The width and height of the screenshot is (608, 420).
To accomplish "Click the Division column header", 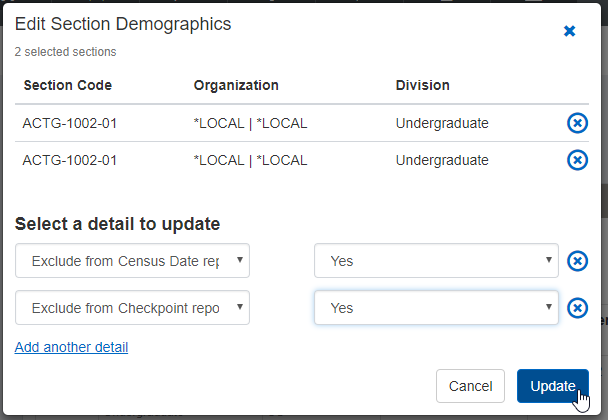I will pyautogui.click(x=423, y=85).
